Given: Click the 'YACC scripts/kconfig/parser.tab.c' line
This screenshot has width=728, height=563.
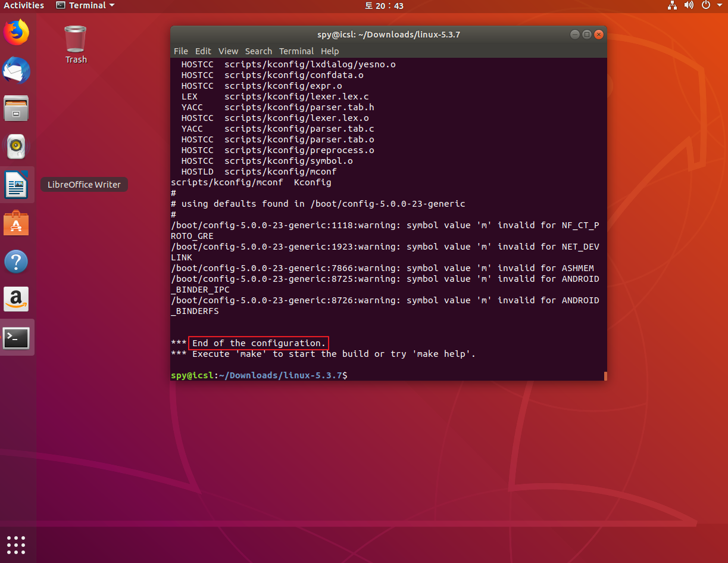Looking at the screenshot, I should pos(277,129).
